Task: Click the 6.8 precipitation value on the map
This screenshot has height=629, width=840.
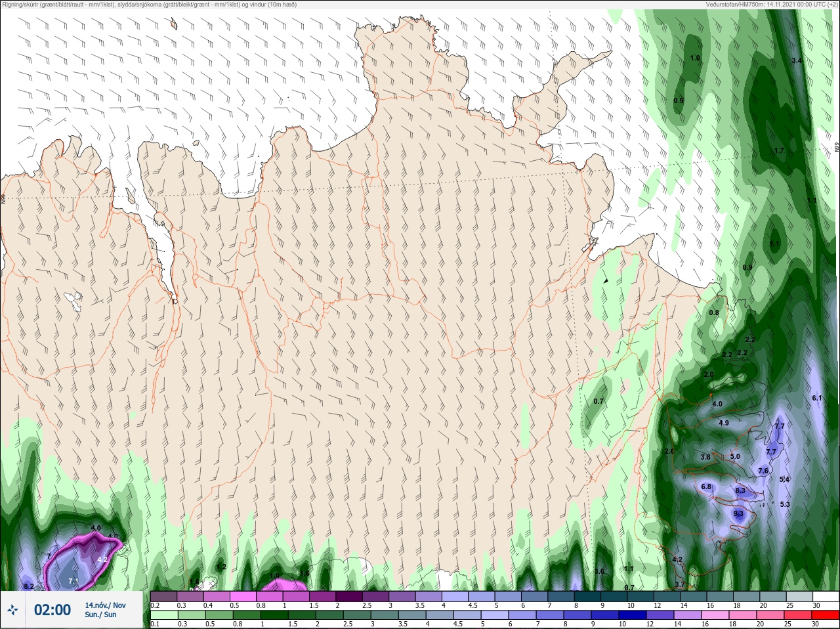Action: tap(706, 487)
